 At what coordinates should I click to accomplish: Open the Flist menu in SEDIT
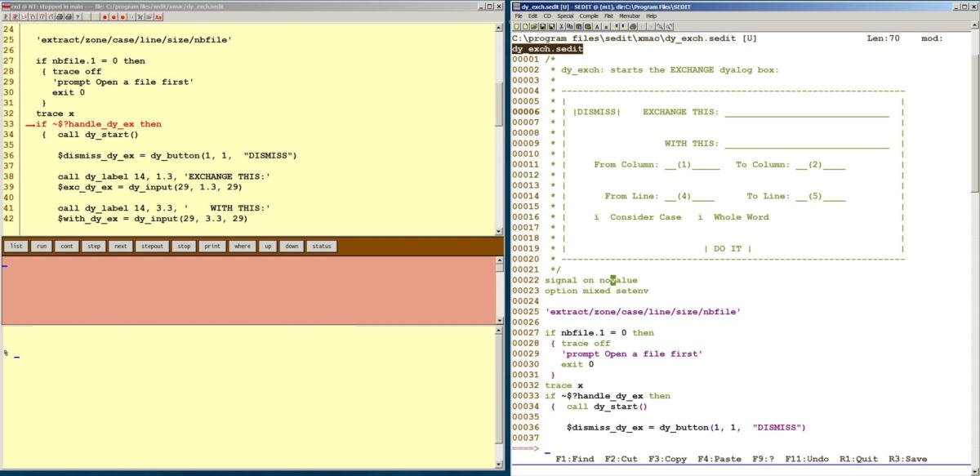609,16
